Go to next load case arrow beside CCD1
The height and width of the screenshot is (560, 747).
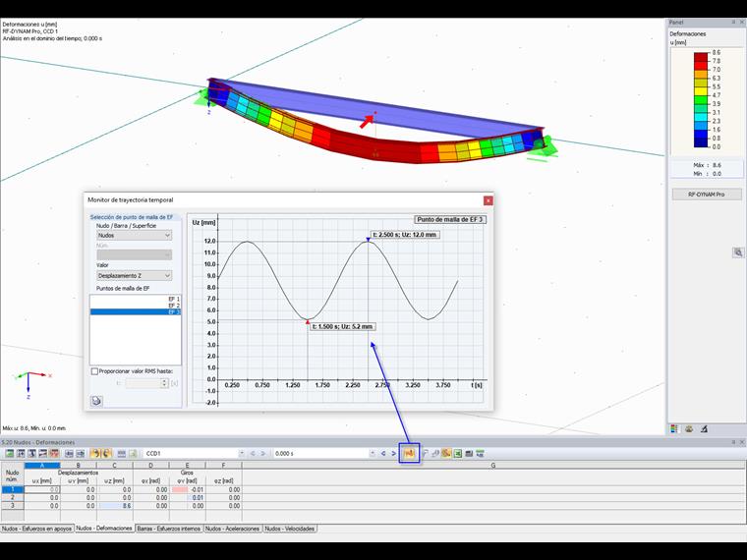pos(263,453)
